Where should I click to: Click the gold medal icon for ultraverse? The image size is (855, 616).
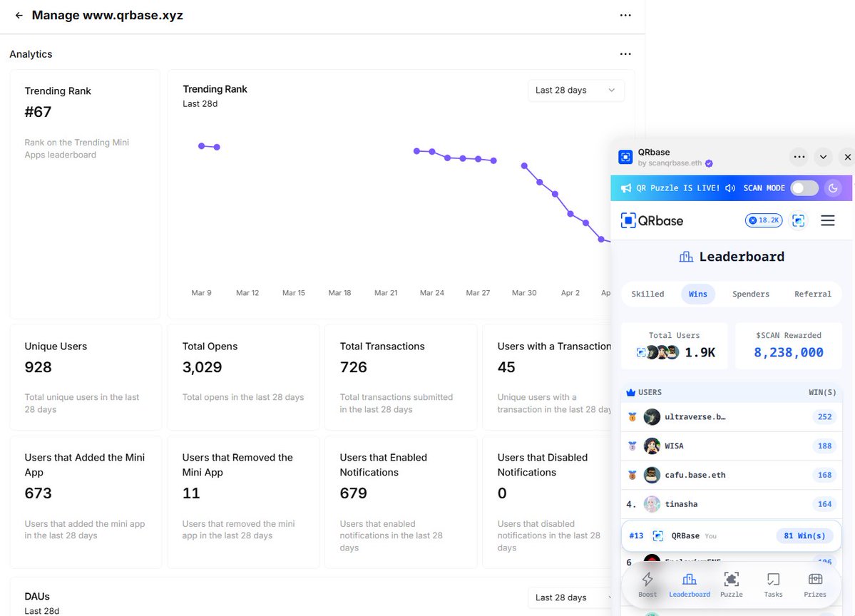click(x=633, y=417)
